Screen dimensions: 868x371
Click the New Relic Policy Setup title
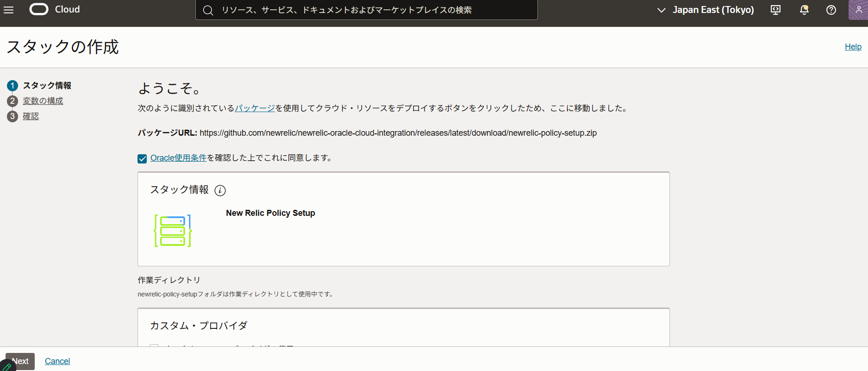(x=270, y=213)
